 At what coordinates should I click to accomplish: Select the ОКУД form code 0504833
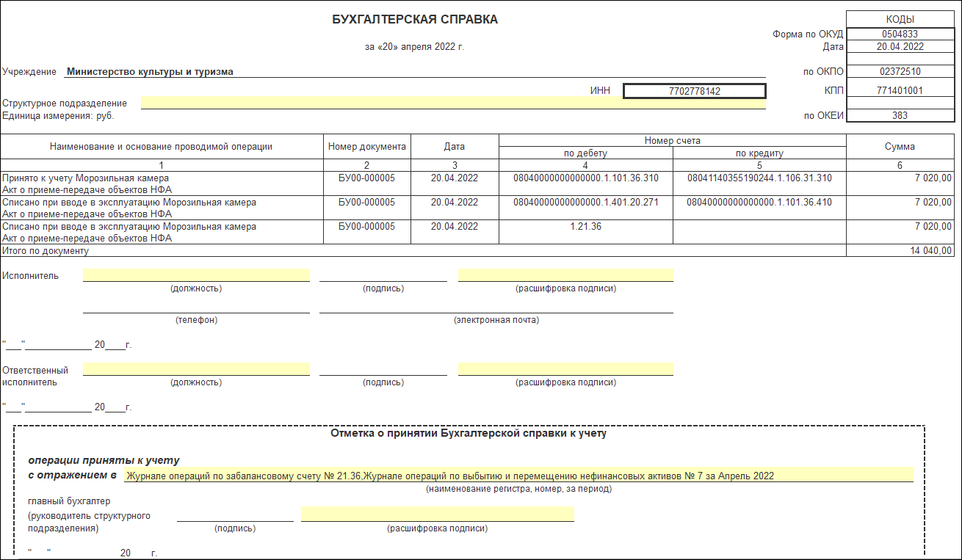click(x=900, y=34)
